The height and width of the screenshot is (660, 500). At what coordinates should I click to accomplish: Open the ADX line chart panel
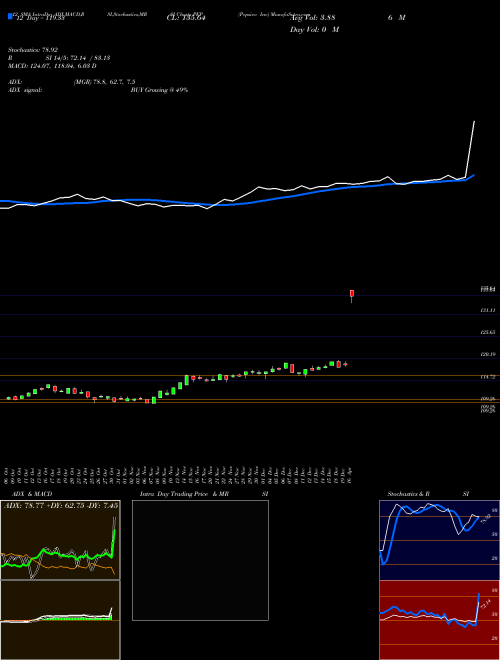(x=60, y=540)
